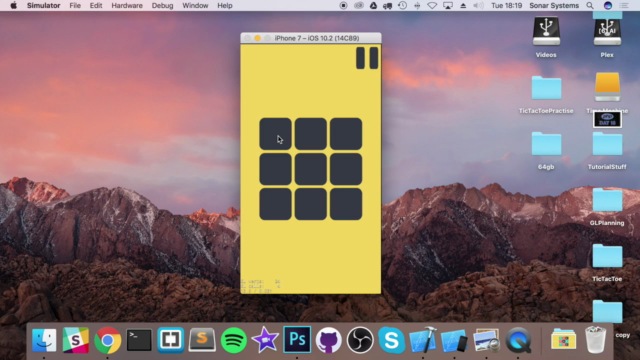Open the Debug menu
Viewport: 640px width, 360px height.
pyautogui.click(x=162, y=6)
